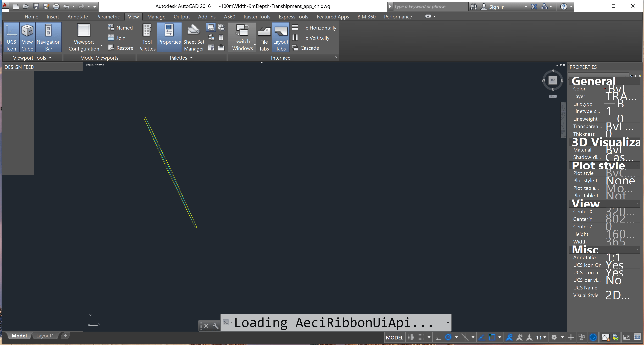This screenshot has width=644, height=345.
Task: Toggle the View Cube button
Action: (27, 37)
